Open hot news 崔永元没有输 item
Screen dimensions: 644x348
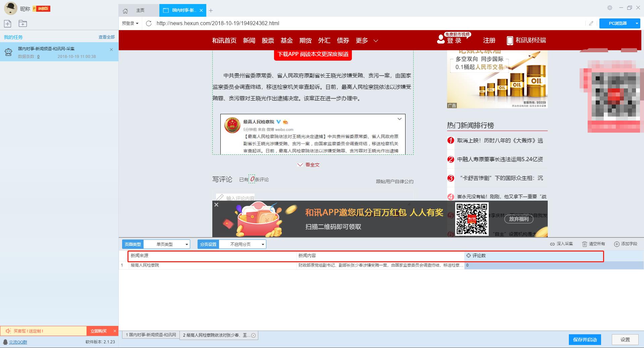pos(502,197)
